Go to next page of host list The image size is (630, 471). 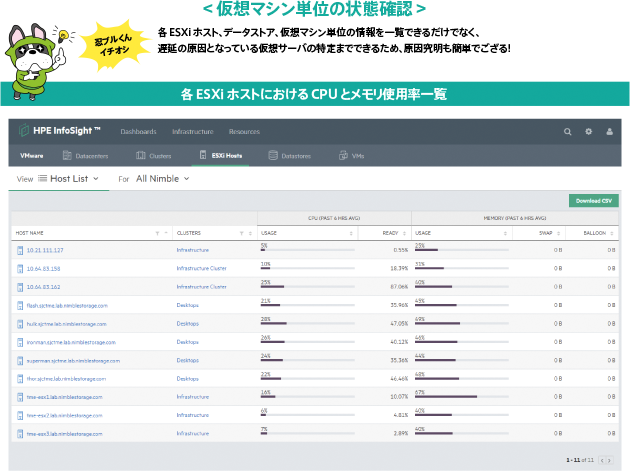(x=610, y=461)
